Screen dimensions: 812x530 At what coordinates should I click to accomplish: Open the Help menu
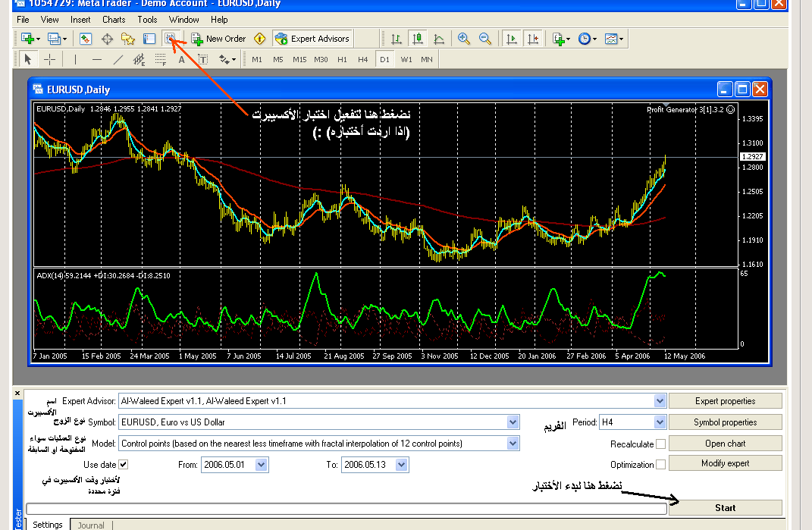point(219,20)
